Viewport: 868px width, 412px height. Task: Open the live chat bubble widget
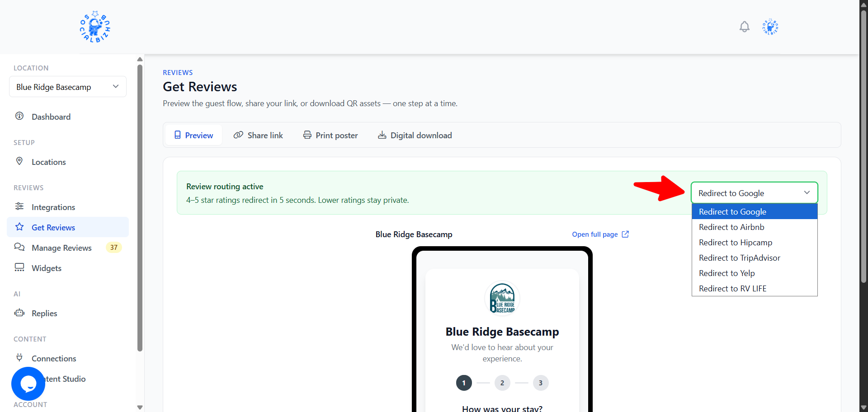(x=28, y=384)
